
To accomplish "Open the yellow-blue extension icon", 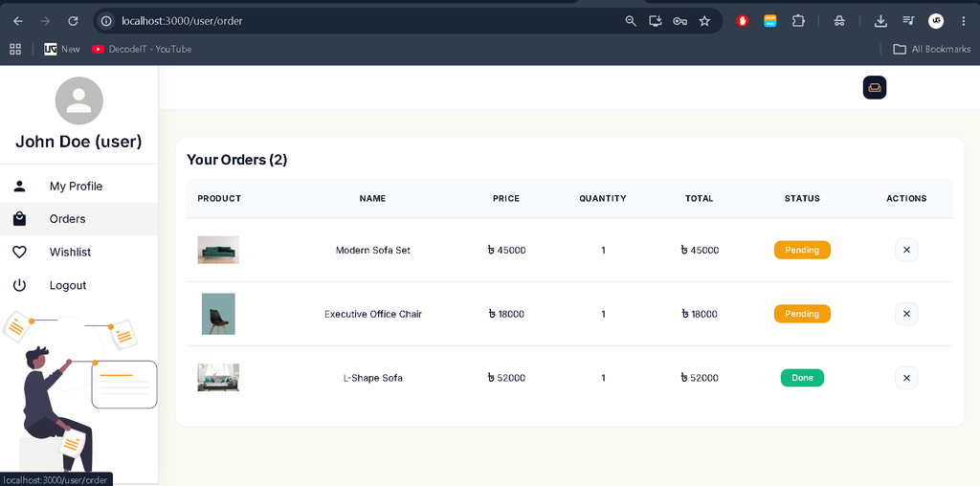I will tap(770, 21).
